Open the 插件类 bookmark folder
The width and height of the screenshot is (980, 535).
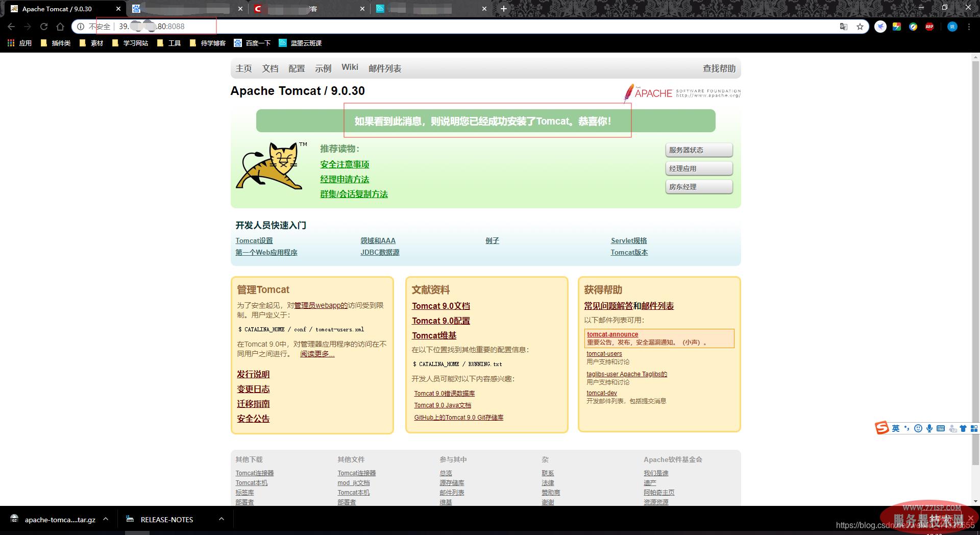pos(56,43)
